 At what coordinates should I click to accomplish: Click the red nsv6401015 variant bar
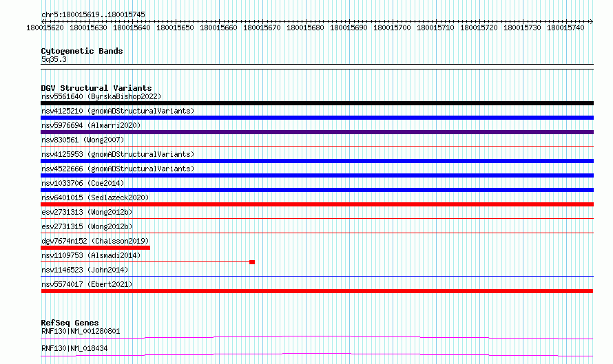[317, 204]
